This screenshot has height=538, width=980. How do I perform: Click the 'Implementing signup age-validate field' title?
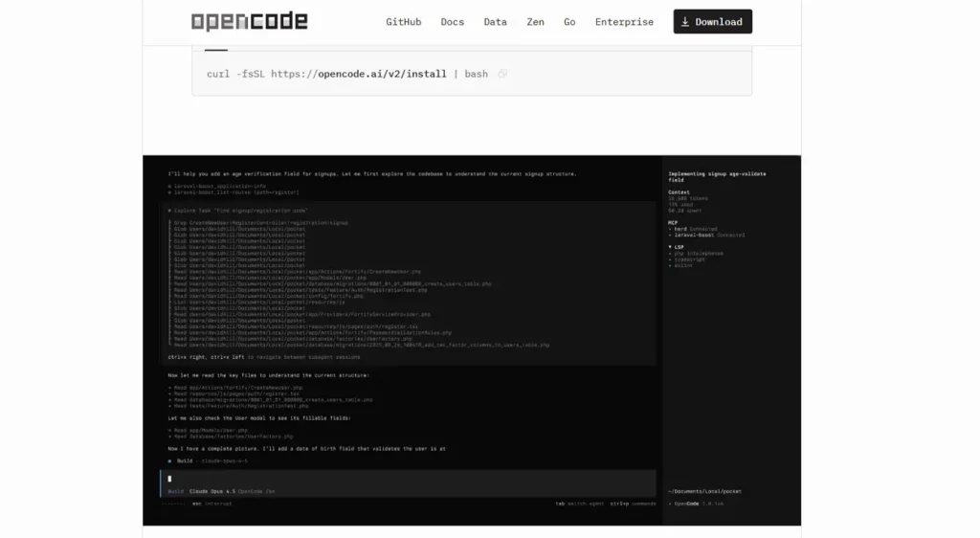(x=717, y=177)
